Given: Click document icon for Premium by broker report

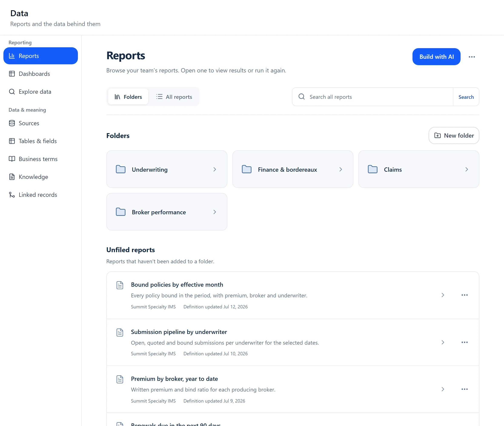Looking at the screenshot, I should pos(120,379).
